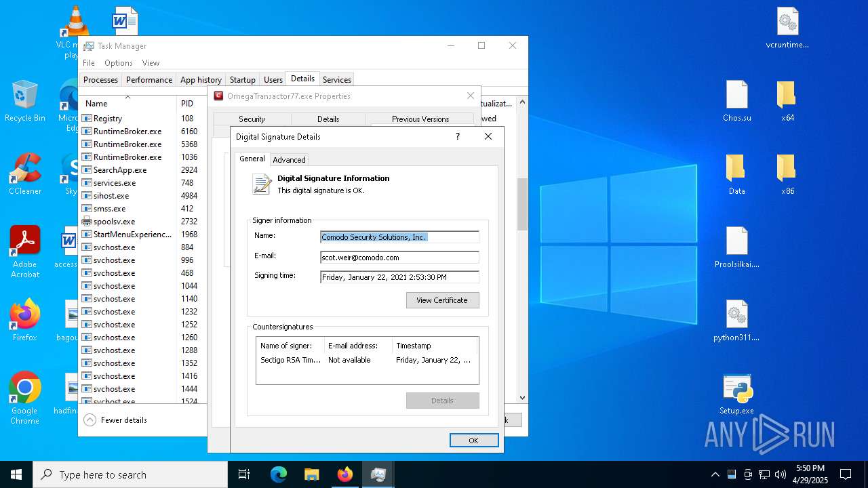Launch Firefox from the desktop shortcut
This screenshot has width=868, height=488.
pyautogui.click(x=25, y=320)
